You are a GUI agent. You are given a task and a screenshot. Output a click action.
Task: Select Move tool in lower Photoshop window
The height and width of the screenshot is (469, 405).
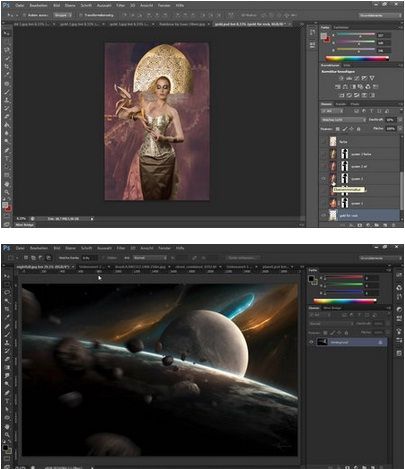7,276
